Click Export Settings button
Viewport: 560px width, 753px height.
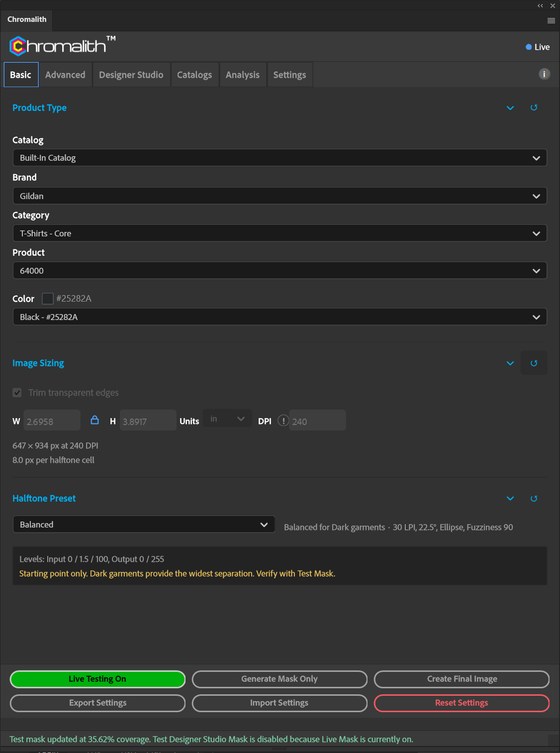97,703
